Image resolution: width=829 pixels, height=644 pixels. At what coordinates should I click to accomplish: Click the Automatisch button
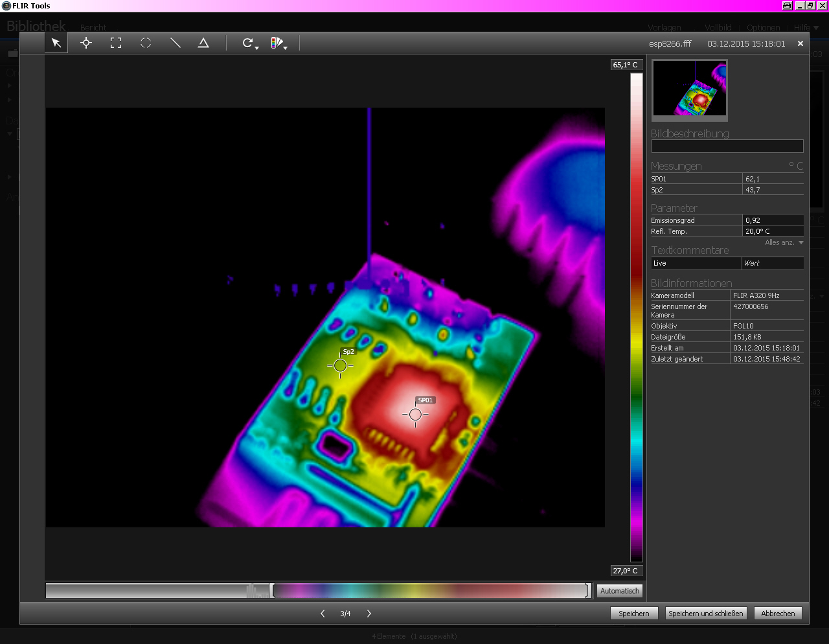pos(619,591)
